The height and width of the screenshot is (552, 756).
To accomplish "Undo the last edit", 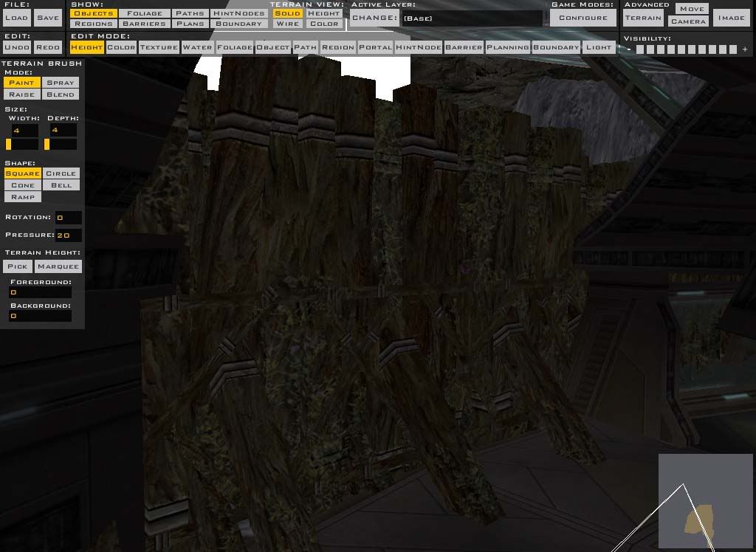I will point(17,47).
